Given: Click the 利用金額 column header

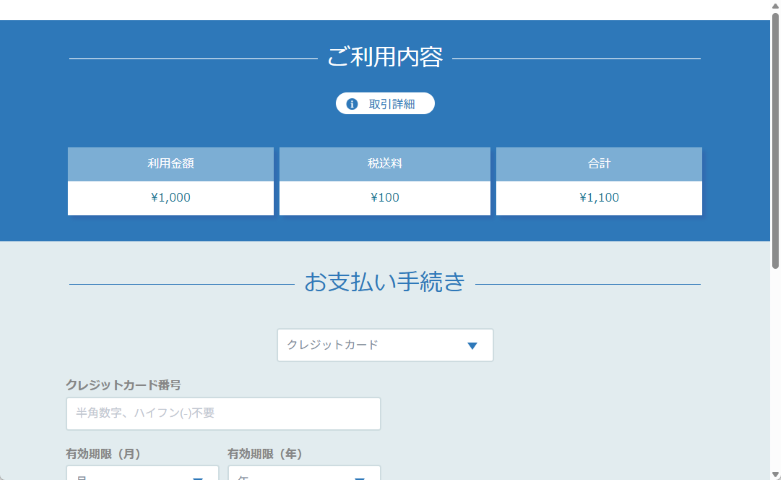Looking at the screenshot, I should coord(170,164).
